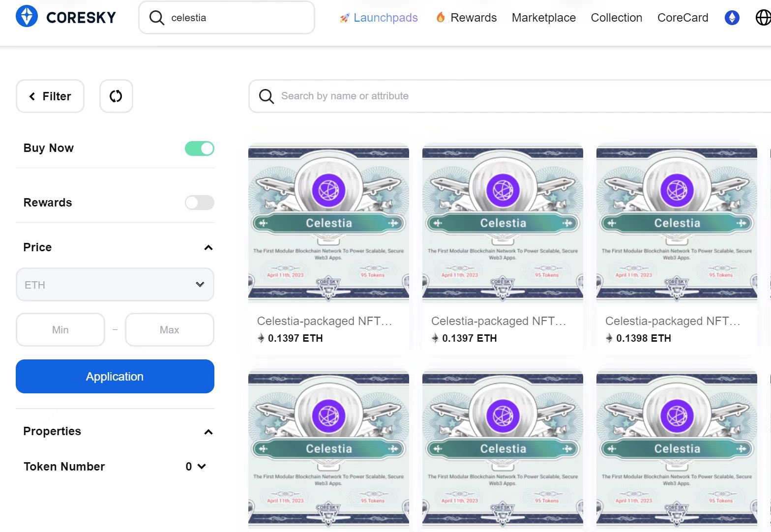
Task: Click the Search by name or attribute field
Action: (x=509, y=96)
